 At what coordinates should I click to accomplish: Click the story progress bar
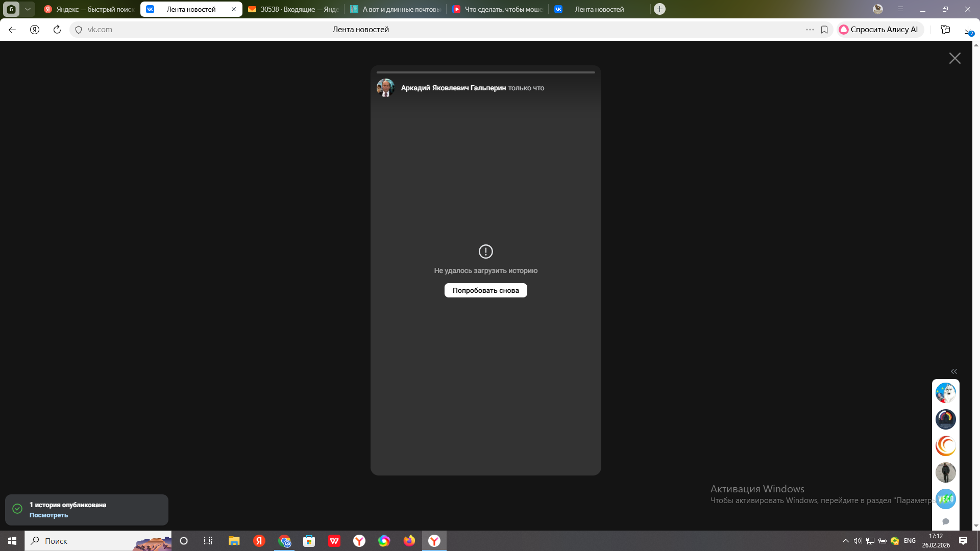pos(485,72)
